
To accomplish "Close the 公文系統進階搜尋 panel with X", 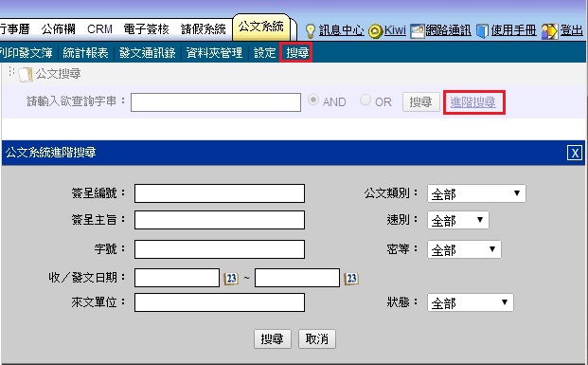I will [x=575, y=153].
